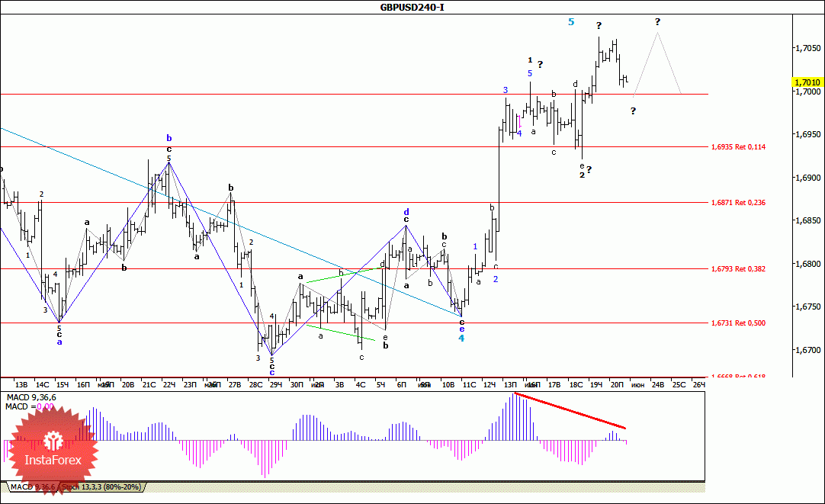Click the yellow 1,7010 current price label
The width and height of the screenshot is (825, 504).
(807, 82)
